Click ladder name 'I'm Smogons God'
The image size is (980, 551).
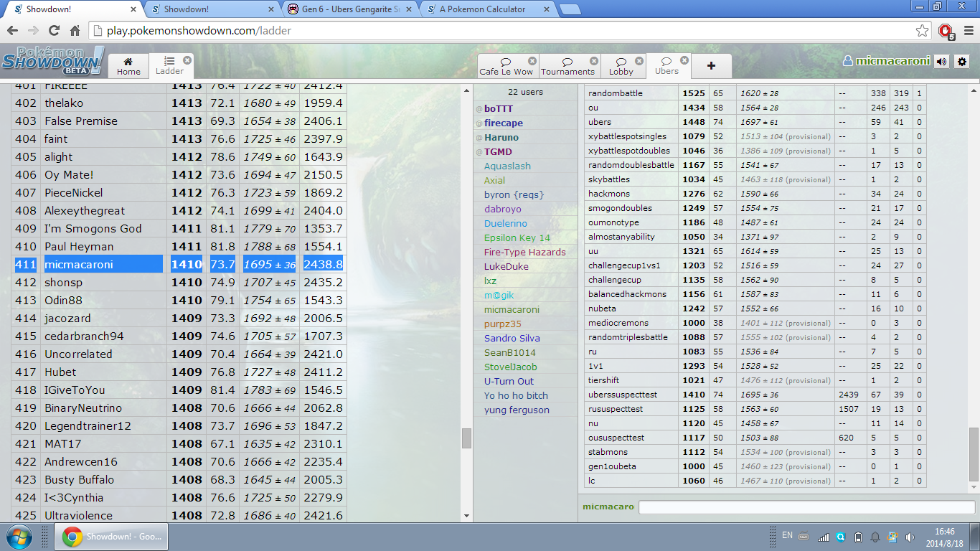[x=93, y=229]
